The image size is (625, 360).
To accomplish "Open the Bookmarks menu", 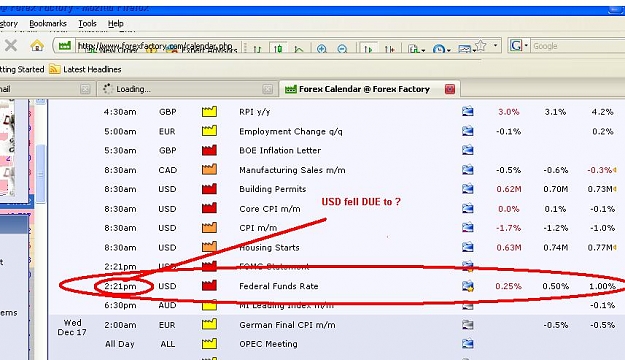I will tap(48, 24).
